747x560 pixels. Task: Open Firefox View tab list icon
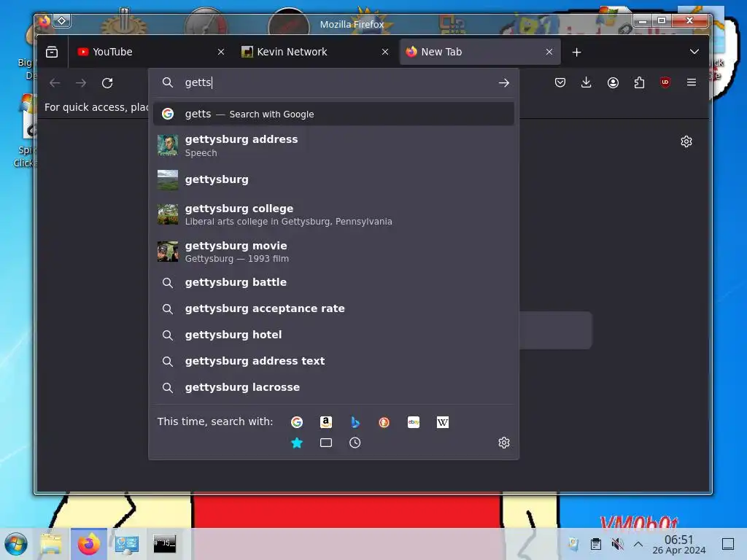(52, 52)
